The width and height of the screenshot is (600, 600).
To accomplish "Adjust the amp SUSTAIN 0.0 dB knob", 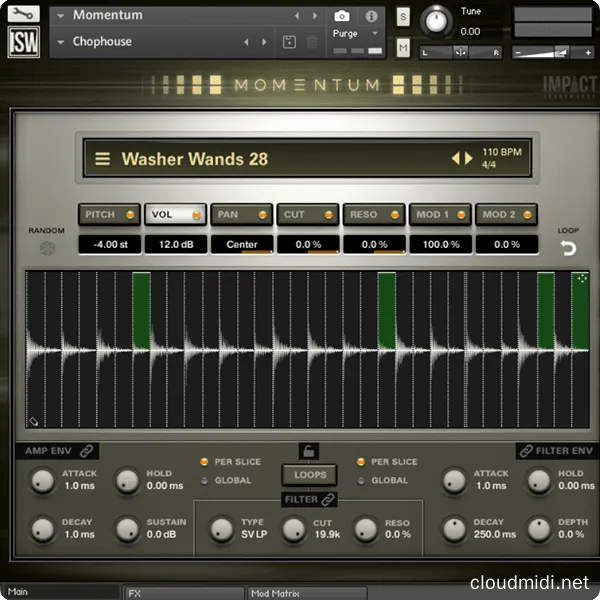I will point(127,529).
